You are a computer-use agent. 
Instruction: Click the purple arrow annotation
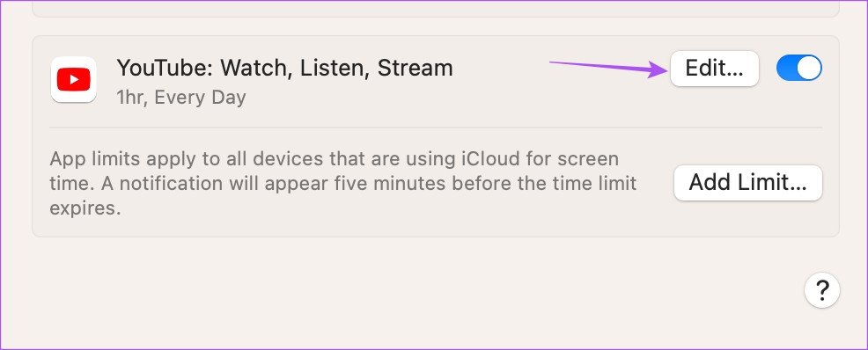609,69
